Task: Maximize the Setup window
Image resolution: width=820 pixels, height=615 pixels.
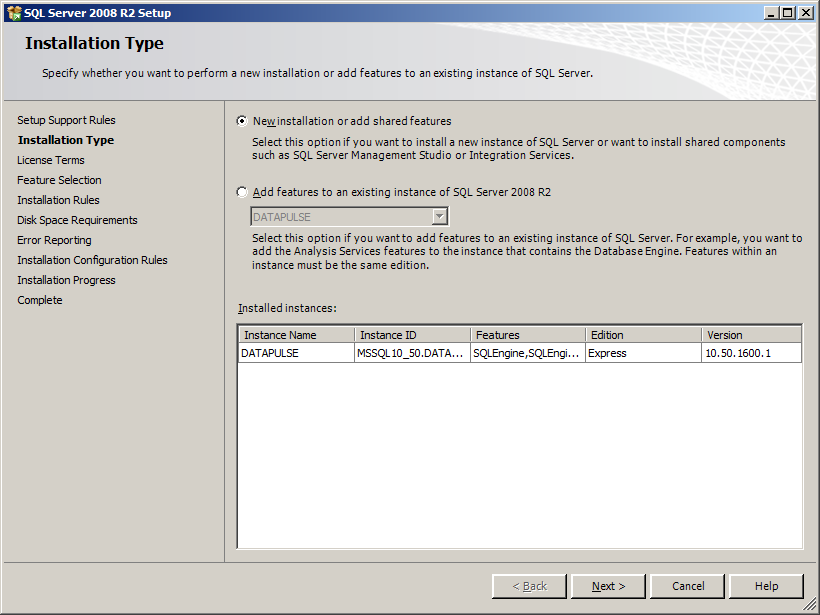Action: [x=787, y=13]
